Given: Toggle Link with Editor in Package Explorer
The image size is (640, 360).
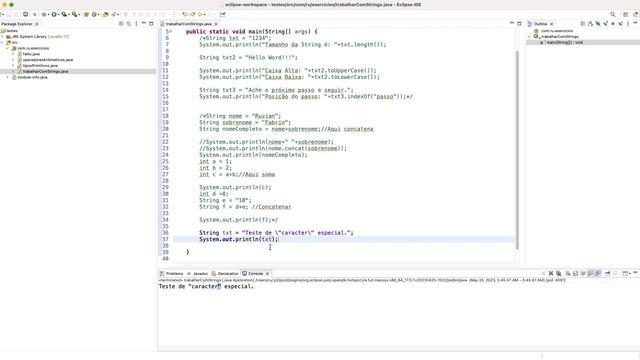Looking at the screenshot, I should click(x=129, y=24).
